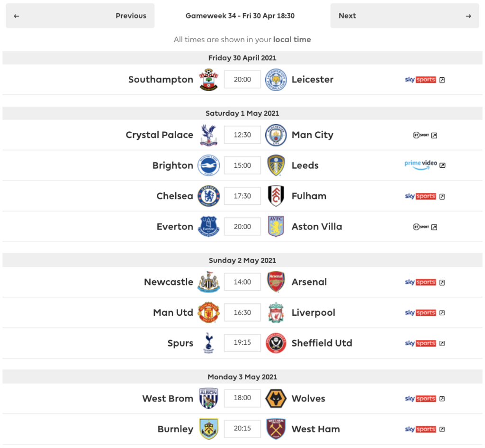Image resolution: width=485 pixels, height=448 pixels.
Task: Click the Spurs cockerel crest
Action: click(x=208, y=343)
